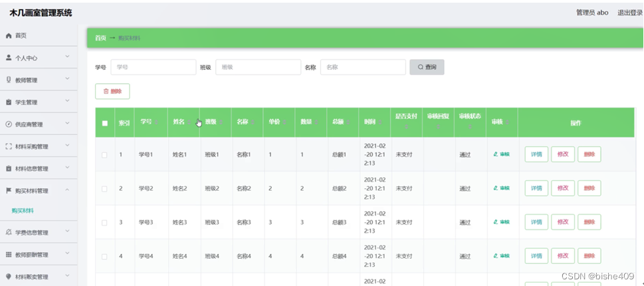Click the 删除 button above the table
The height and width of the screenshot is (286, 644).
tap(112, 91)
